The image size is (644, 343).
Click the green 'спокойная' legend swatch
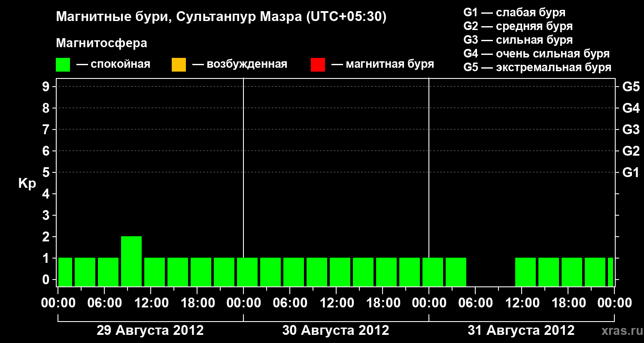tap(63, 65)
